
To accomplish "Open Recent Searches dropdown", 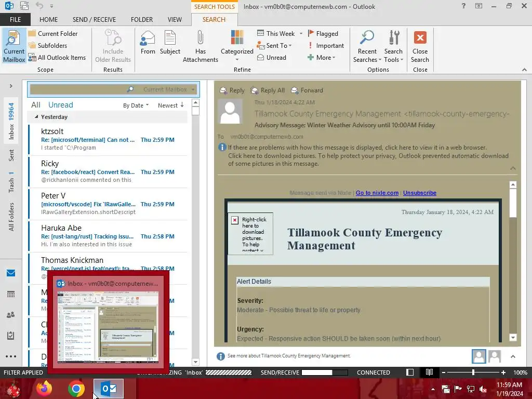I will pos(367,46).
